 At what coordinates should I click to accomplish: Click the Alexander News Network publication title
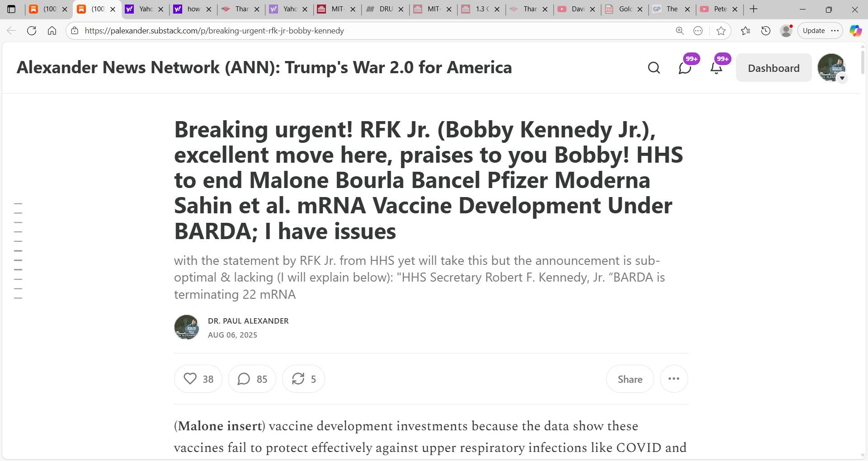[x=264, y=67]
